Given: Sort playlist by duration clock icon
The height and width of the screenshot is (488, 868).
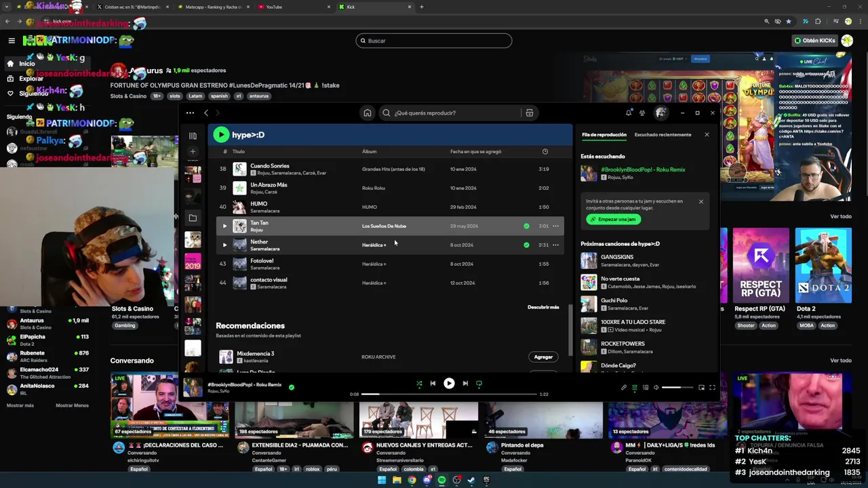Looking at the screenshot, I should (545, 152).
